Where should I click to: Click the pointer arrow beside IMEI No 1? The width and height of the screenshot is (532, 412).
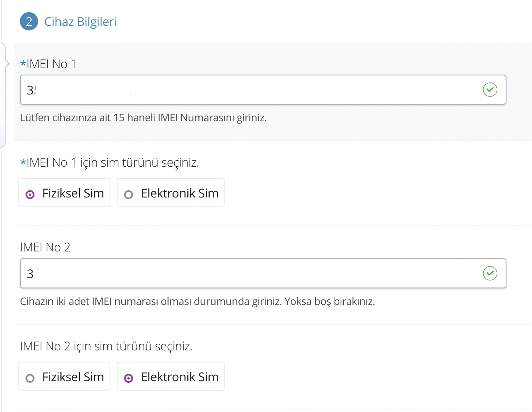tap(7, 64)
